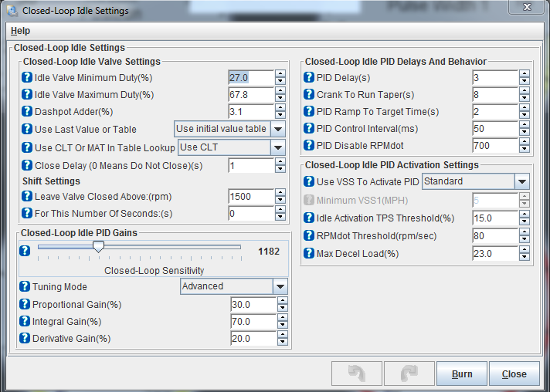Screen dimensions: 550x392
Task: Click help icon beside Dashpot Adder
Action: [x=27, y=111]
